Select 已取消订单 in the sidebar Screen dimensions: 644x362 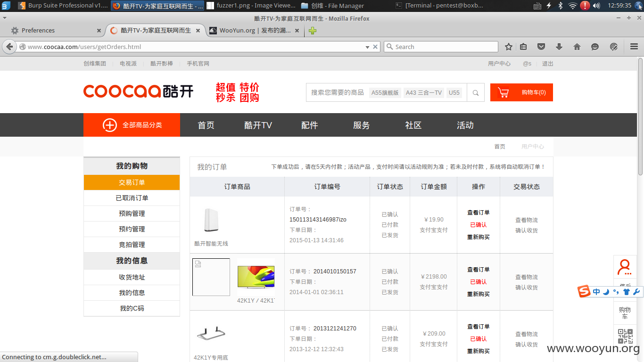(132, 198)
